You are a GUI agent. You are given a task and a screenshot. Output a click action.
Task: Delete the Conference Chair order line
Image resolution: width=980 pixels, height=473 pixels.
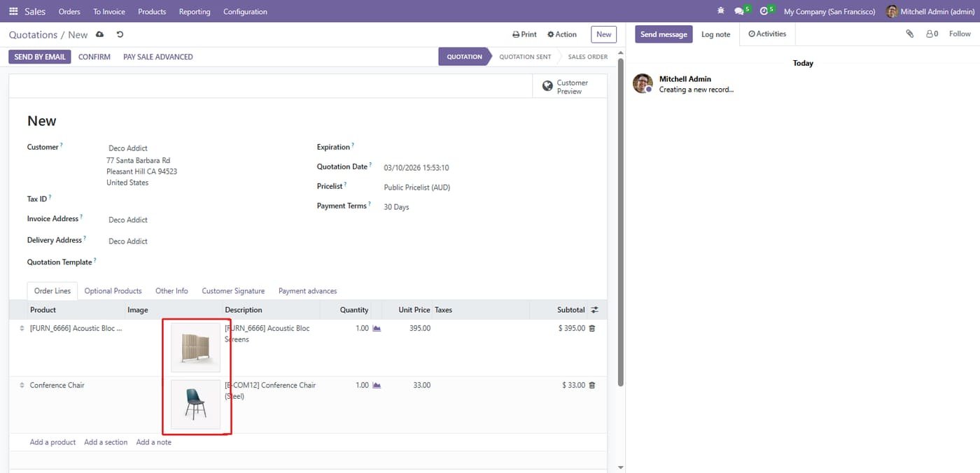[x=592, y=385]
